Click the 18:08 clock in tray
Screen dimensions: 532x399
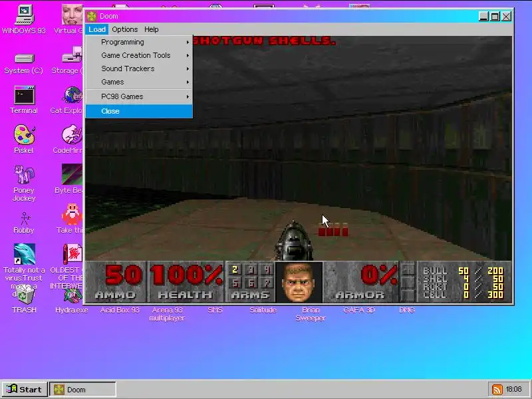(x=513, y=389)
